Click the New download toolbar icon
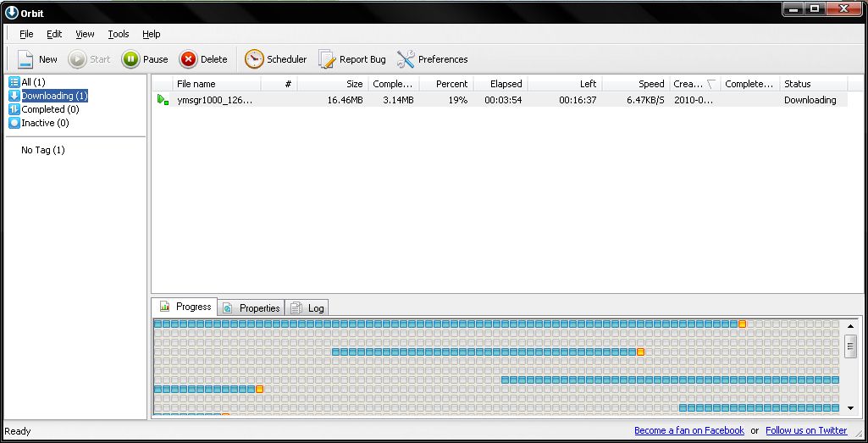 tap(25, 59)
